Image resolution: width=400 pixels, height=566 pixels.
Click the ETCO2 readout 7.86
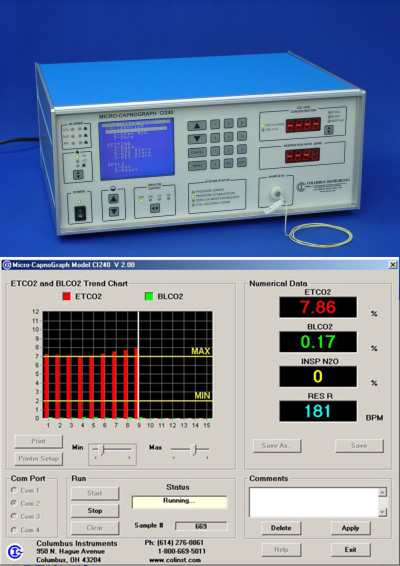tap(318, 307)
